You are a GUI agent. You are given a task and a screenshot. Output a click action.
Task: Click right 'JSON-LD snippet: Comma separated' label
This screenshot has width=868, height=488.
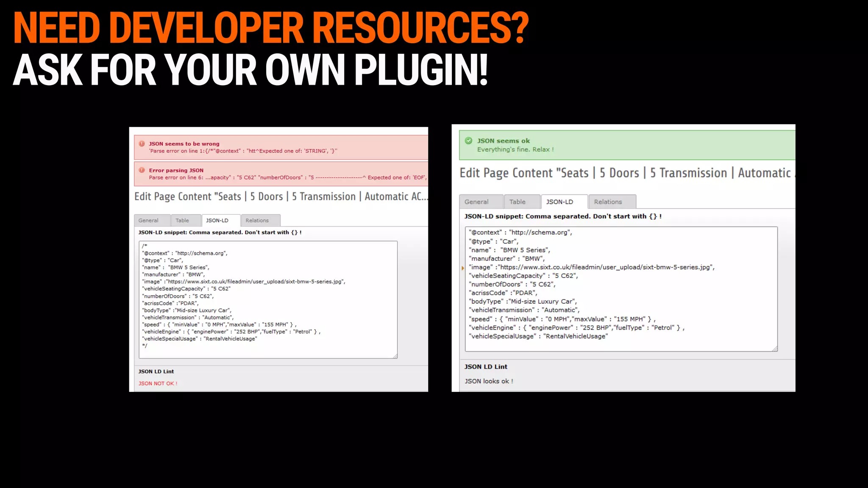pos(563,216)
